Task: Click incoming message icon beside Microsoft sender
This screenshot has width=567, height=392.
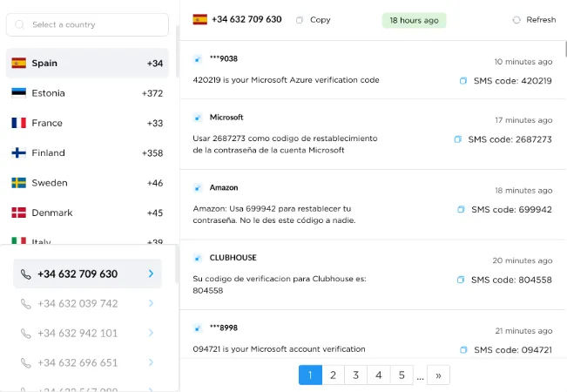Action: click(198, 118)
